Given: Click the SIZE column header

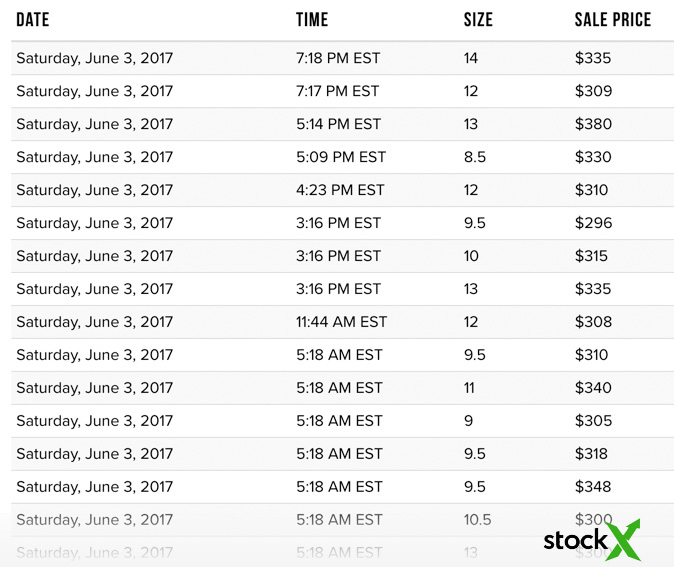Looking at the screenshot, I should click(478, 20).
